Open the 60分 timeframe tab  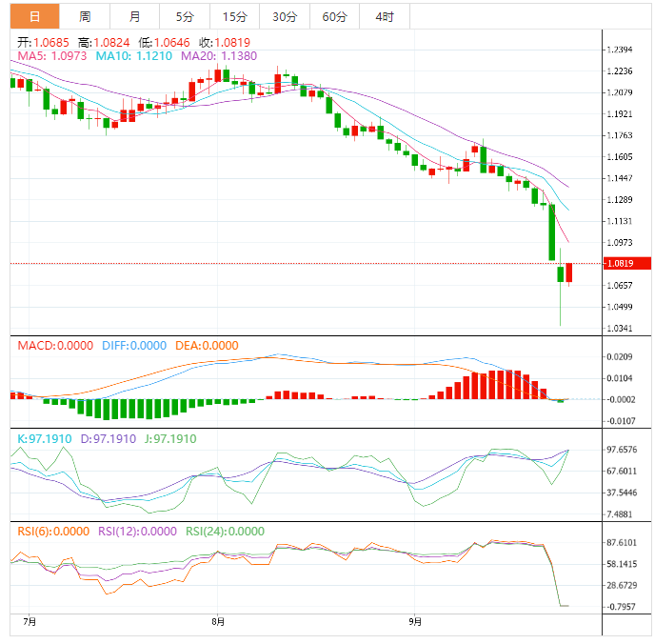(x=334, y=17)
